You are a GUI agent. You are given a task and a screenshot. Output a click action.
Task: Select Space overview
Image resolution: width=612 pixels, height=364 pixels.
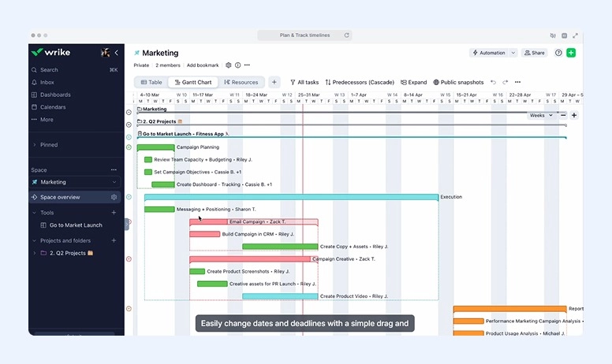coord(60,197)
